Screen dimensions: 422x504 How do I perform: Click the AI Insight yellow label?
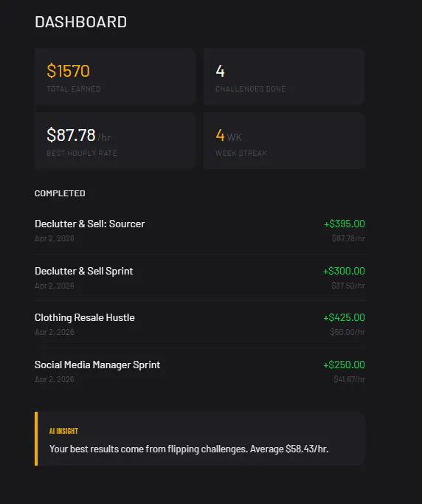tap(63, 431)
